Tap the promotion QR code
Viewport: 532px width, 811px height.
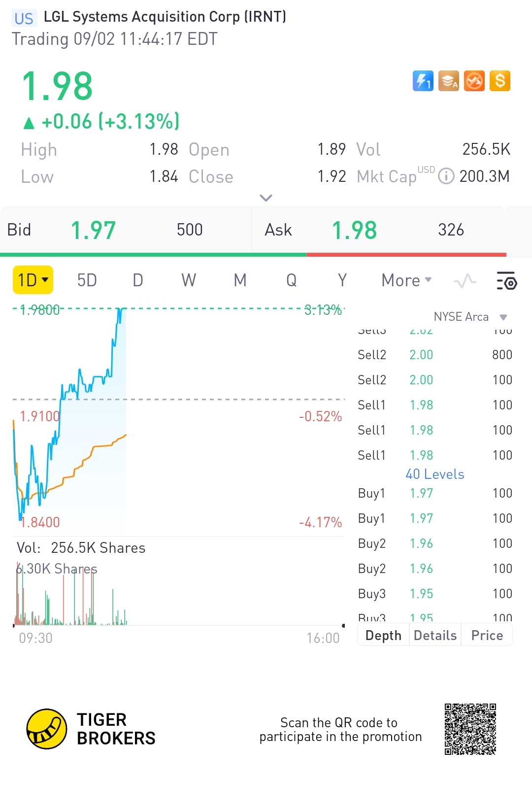(x=470, y=729)
